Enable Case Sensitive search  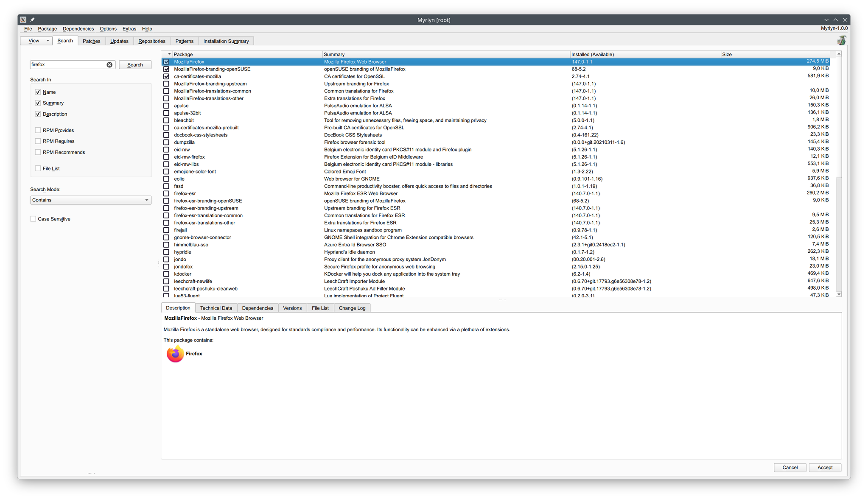(33, 219)
